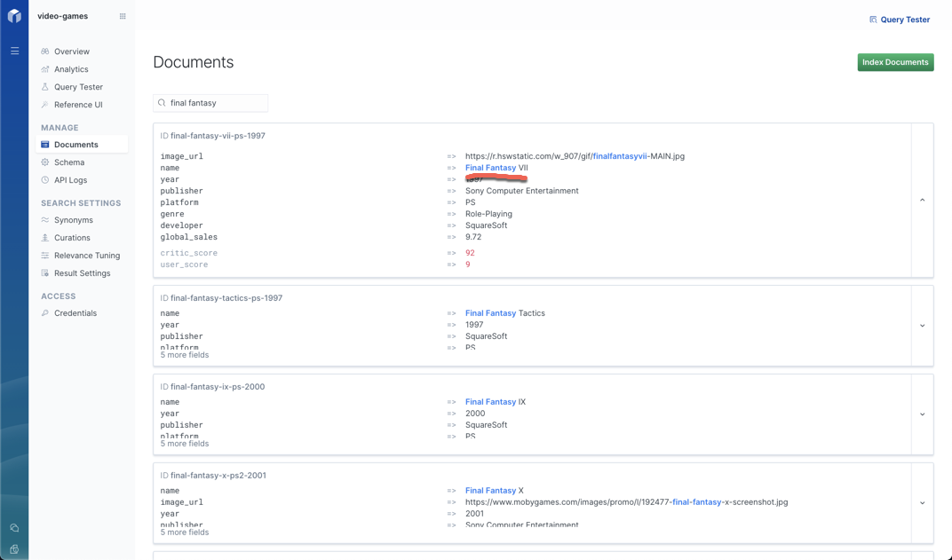Click the Schema icon under Manage

pyautogui.click(x=44, y=162)
